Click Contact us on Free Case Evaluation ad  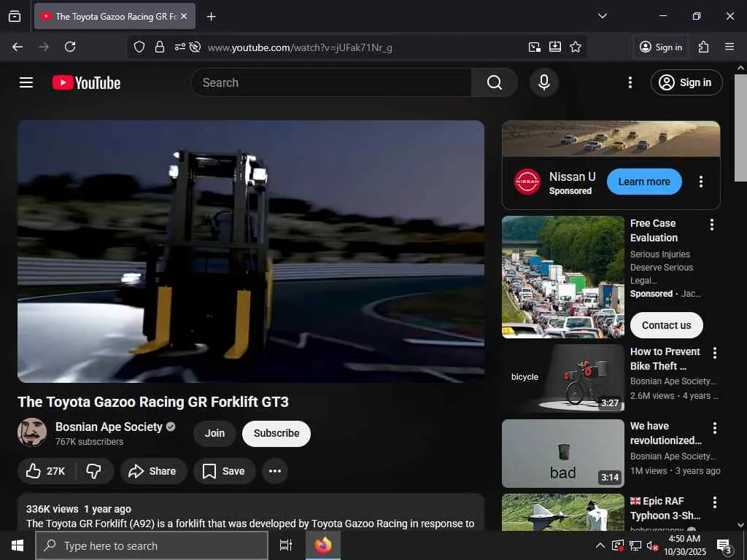tap(666, 325)
